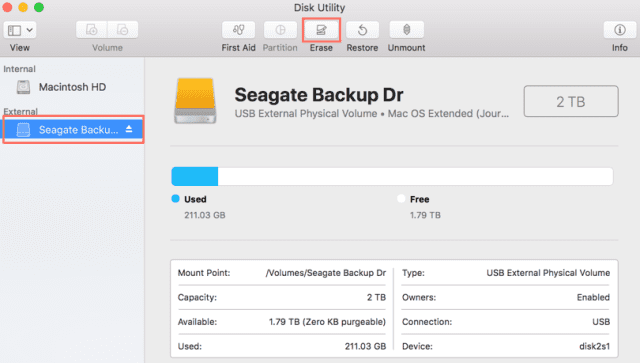The width and height of the screenshot is (640, 363).
Task: Run First Aid on the disk
Action: tap(238, 30)
